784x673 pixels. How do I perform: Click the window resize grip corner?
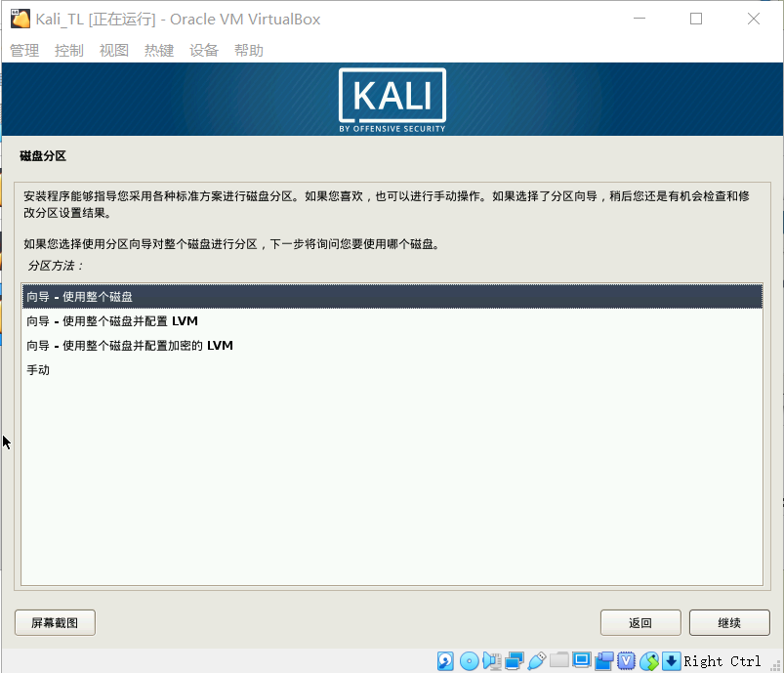coord(776,666)
